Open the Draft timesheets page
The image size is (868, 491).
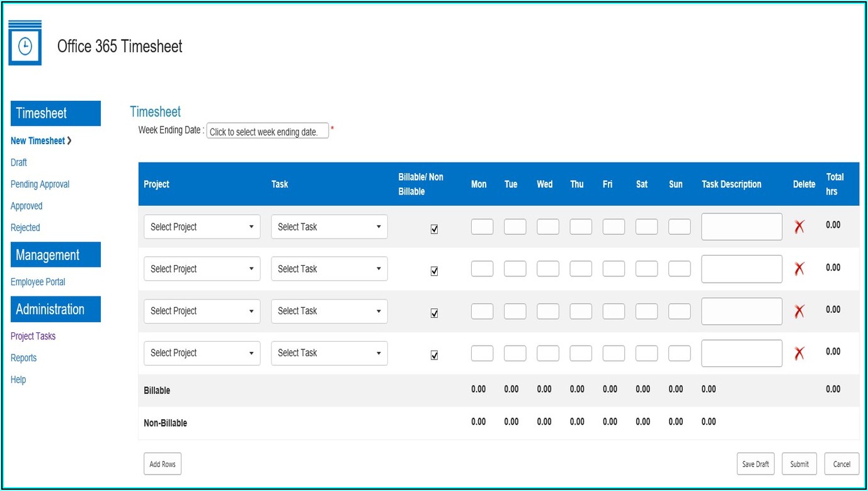(x=19, y=162)
